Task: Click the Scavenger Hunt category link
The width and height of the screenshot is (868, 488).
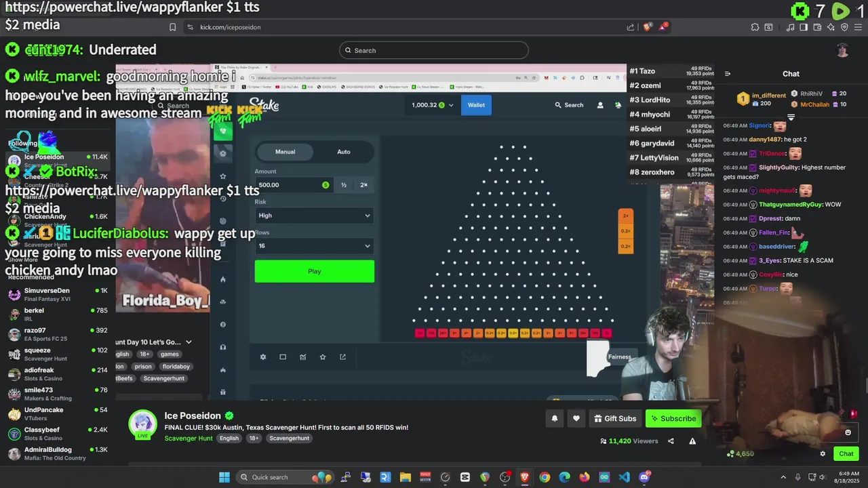Action: pos(189,439)
